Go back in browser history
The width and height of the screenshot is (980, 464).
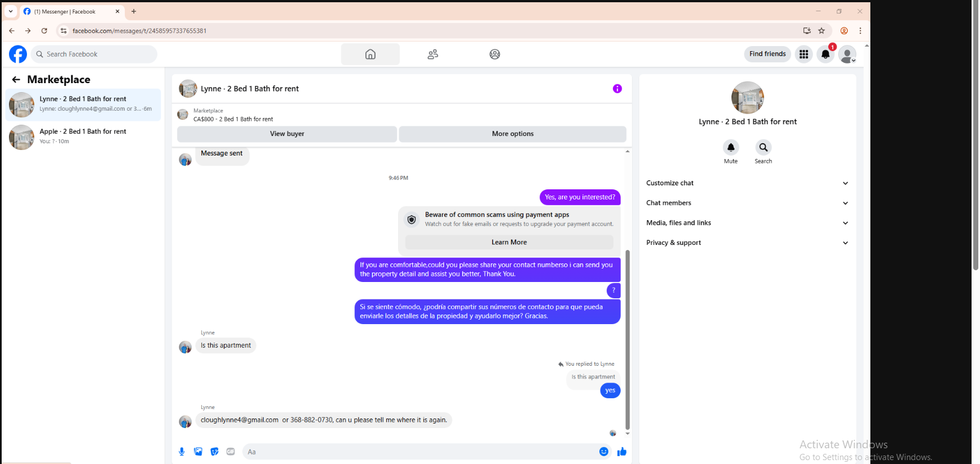click(12, 31)
